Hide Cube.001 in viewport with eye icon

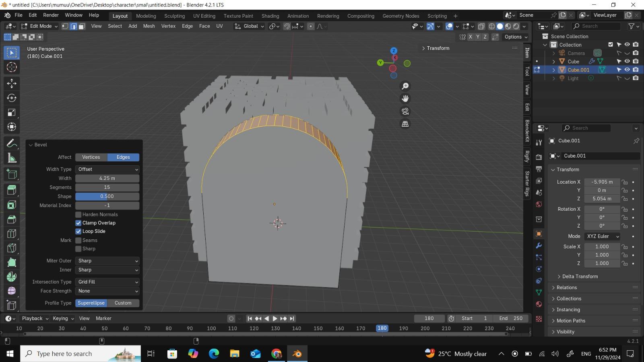[x=627, y=70]
